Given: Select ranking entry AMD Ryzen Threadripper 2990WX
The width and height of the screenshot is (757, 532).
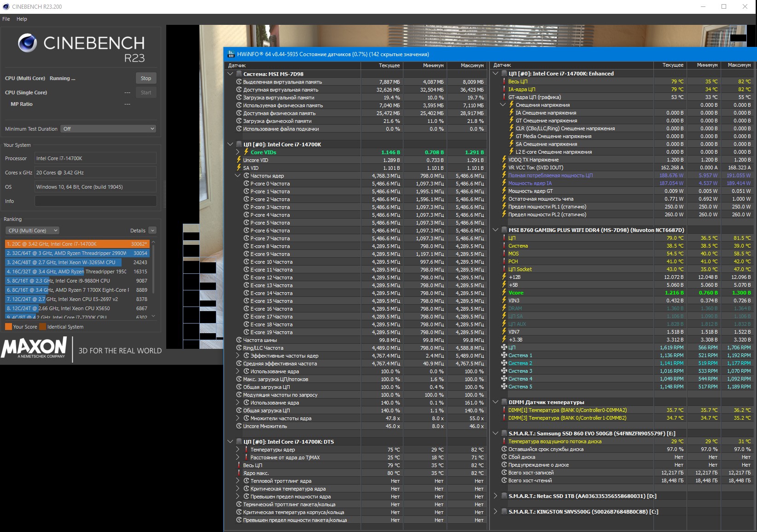Looking at the screenshot, I should pyautogui.click(x=77, y=253).
